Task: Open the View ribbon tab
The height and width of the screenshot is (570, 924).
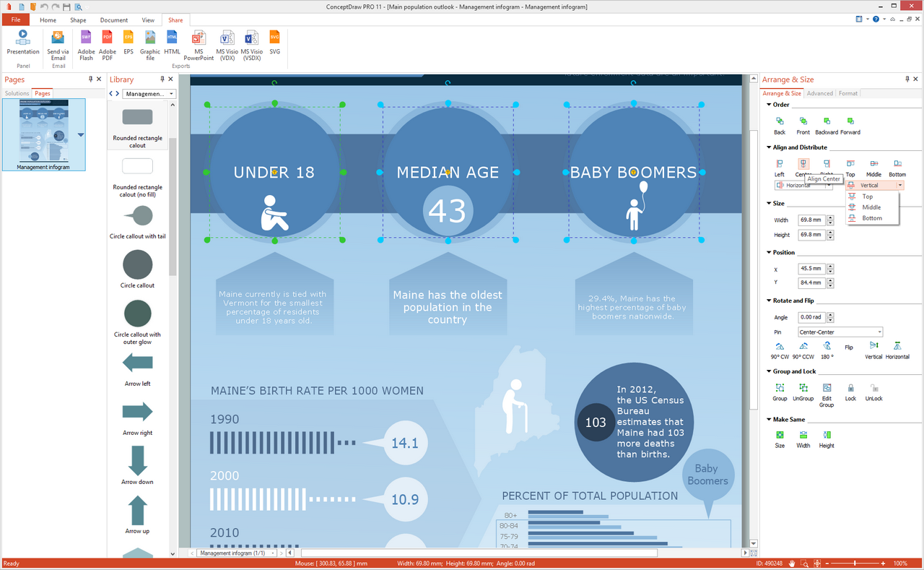Action: pos(148,20)
